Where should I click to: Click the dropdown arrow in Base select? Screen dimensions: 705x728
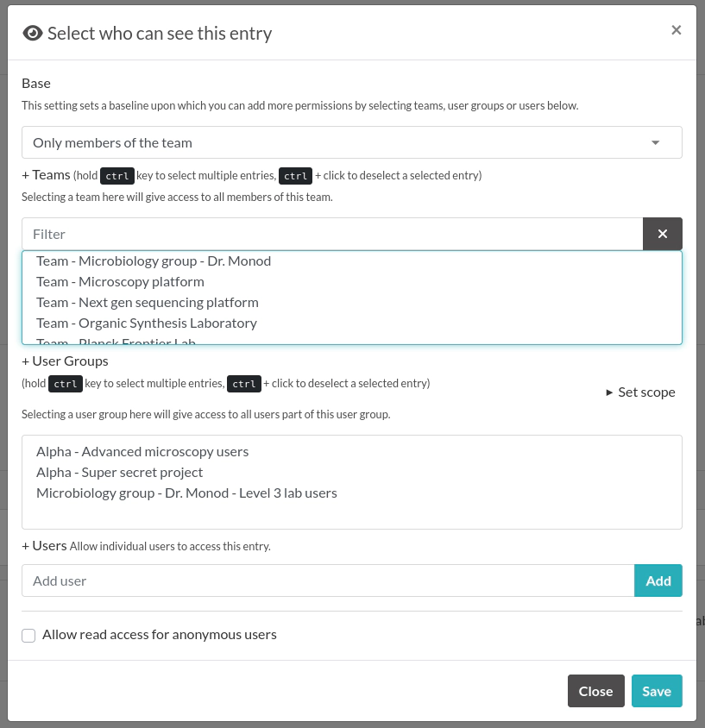coord(655,142)
